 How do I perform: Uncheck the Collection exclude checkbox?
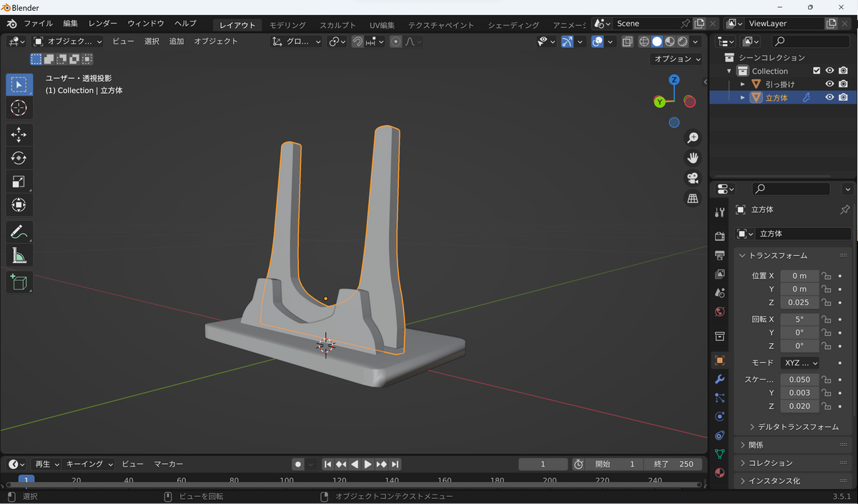pos(817,71)
